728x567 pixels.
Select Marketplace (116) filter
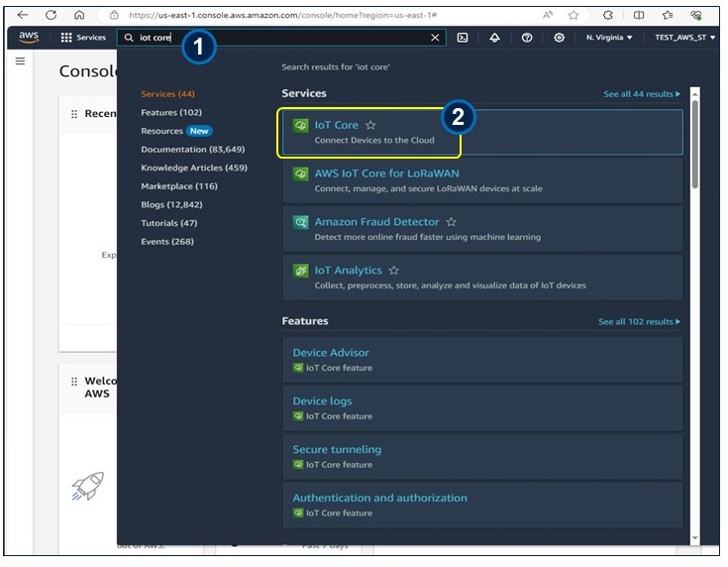tap(179, 186)
